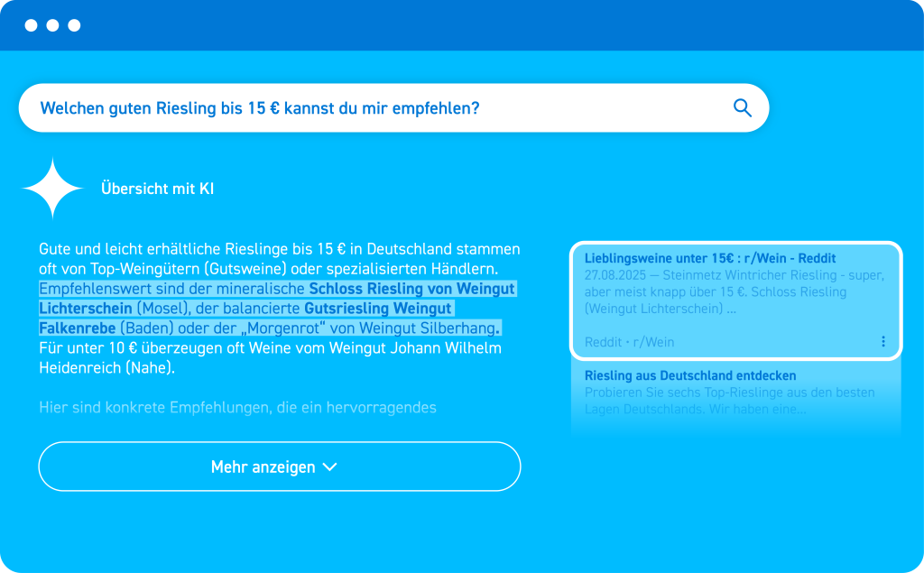Click the magnifying glass search icon
This screenshot has height=573, width=924.
[x=742, y=108]
